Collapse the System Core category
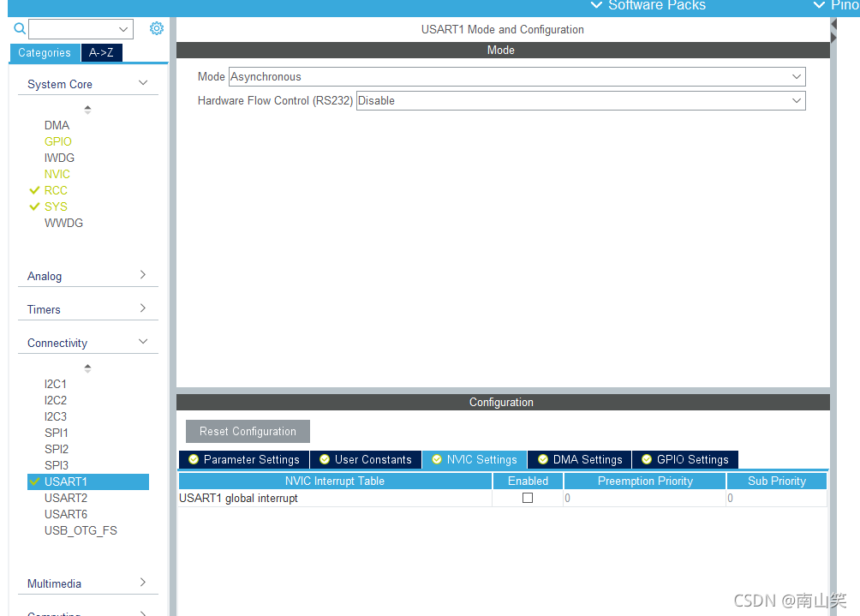The height and width of the screenshot is (616, 860). coord(88,84)
